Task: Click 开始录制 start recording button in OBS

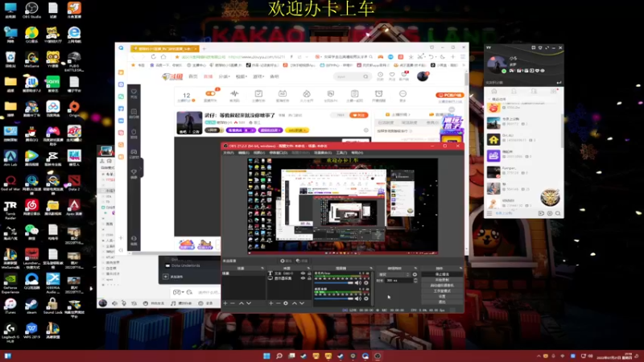Action: pos(442,280)
